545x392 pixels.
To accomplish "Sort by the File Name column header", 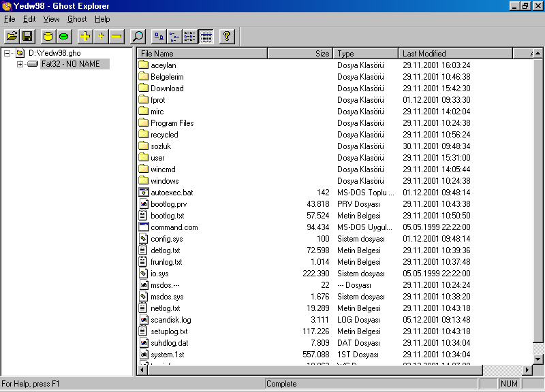I will (202, 54).
